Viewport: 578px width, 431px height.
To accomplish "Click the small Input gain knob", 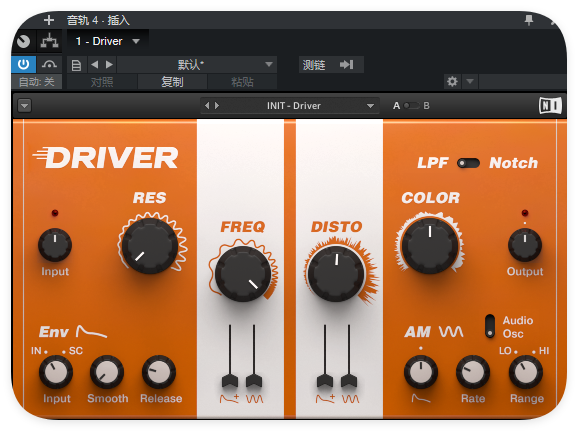I will coord(55,245).
